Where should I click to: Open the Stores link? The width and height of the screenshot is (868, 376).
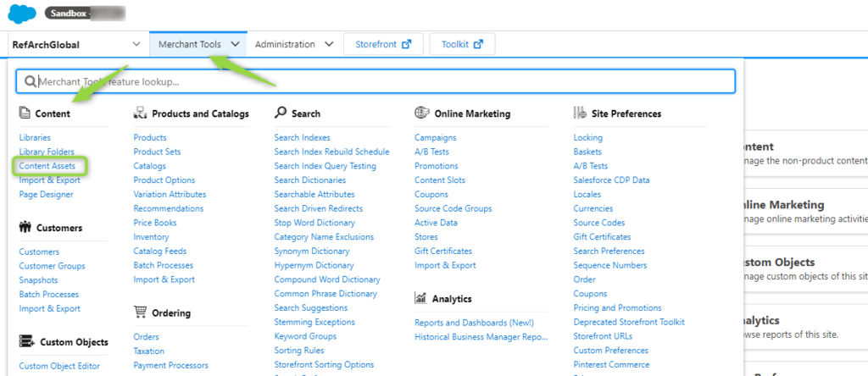pos(426,236)
